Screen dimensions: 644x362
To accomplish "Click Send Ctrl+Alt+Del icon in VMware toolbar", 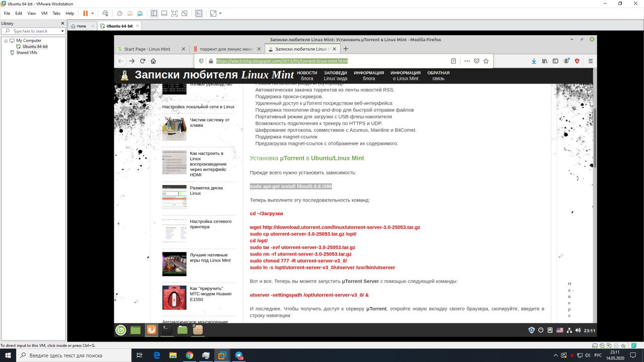I will click(x=105, y=13).
